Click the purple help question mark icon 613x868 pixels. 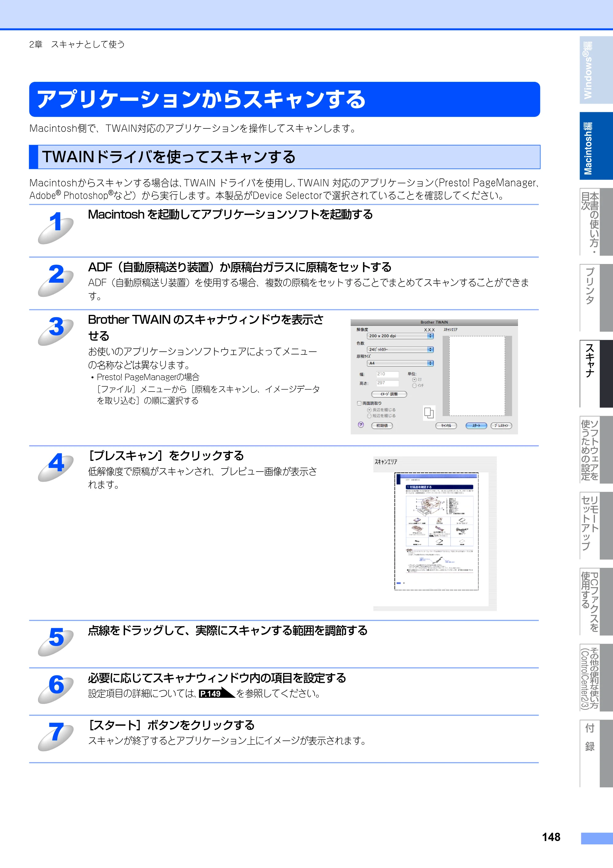pyautogui.click(x=360, y=425)
